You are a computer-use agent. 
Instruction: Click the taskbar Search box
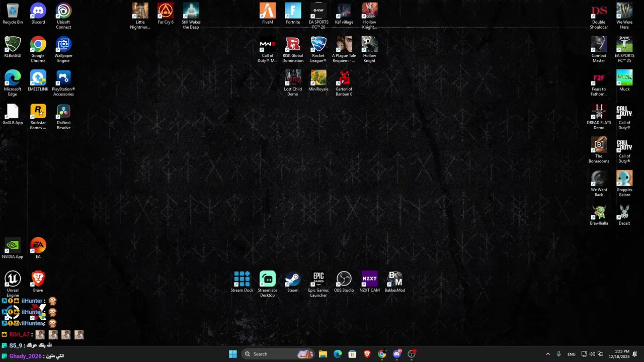(x=278, y=354)
